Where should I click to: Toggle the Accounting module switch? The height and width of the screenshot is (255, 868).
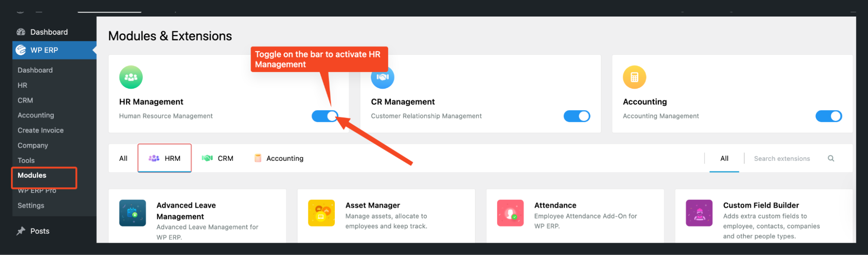point(828,116)
